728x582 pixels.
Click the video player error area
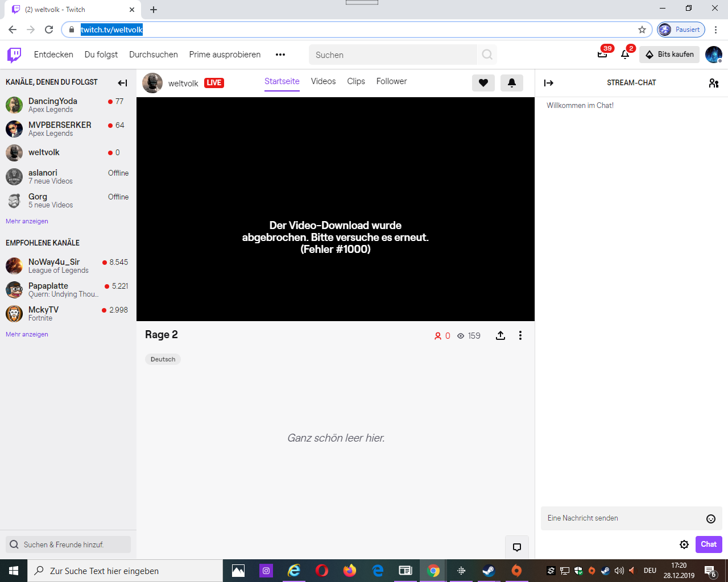(x=336, y=209)
